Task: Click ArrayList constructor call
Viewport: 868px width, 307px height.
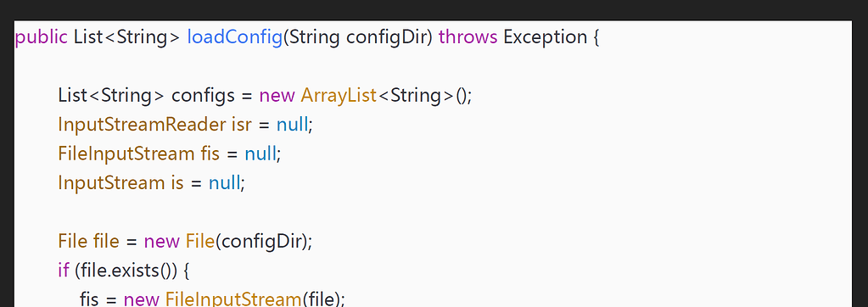Action: coord(339,96)
